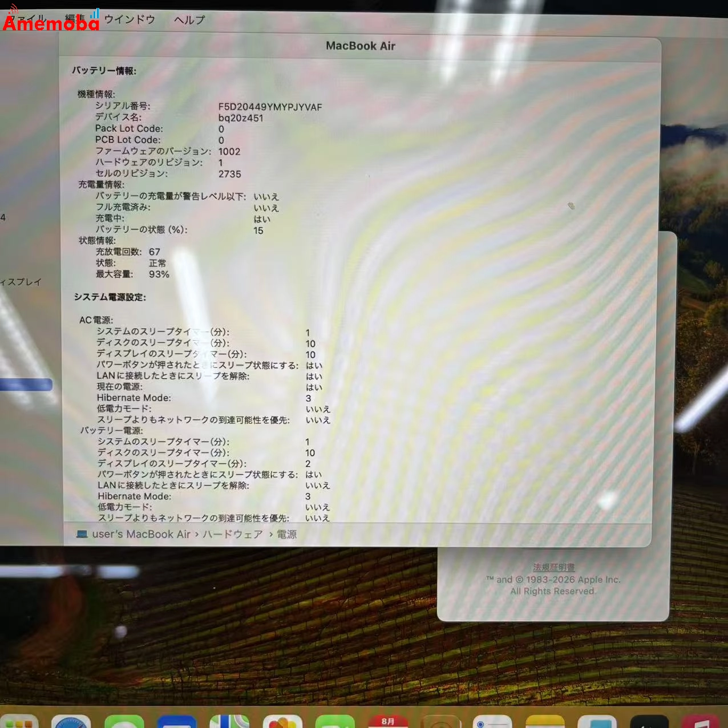Screen dimensions: 728x728
Task: Open Photos flower icon in Dock
Action: [282, 721]
